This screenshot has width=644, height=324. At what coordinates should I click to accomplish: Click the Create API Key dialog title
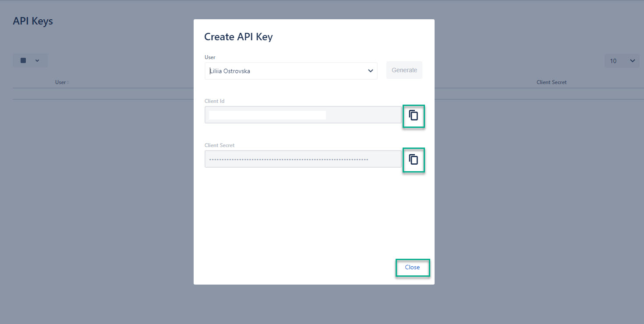click(238, 37)
